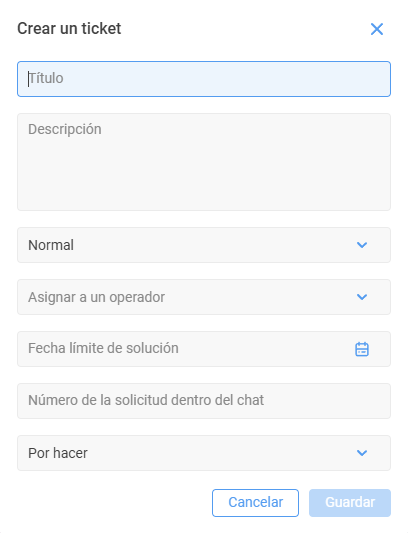Click the Por hacer label in the status selector
The image size is (408, 533).
click(58, 453)
